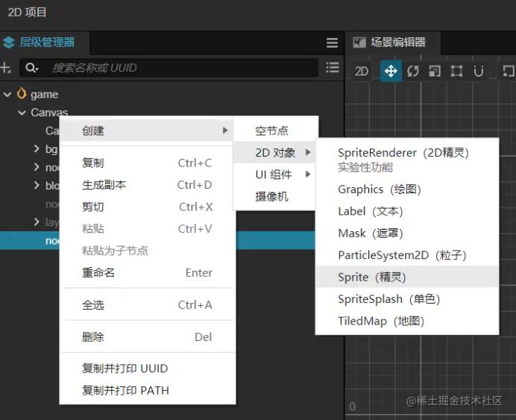Select the Rect transform tool
This screenshot has height=420, width=516.
456,71
